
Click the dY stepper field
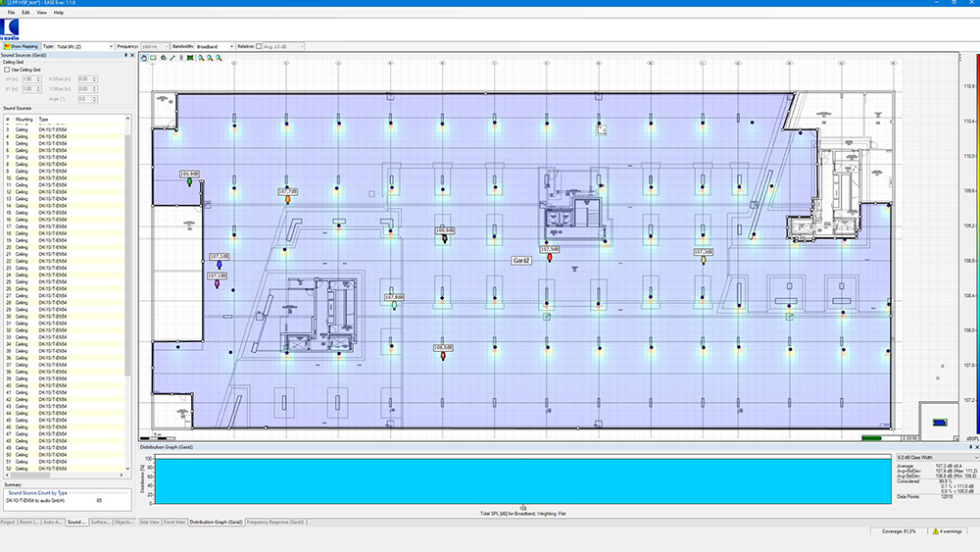(x=31, y=89)
